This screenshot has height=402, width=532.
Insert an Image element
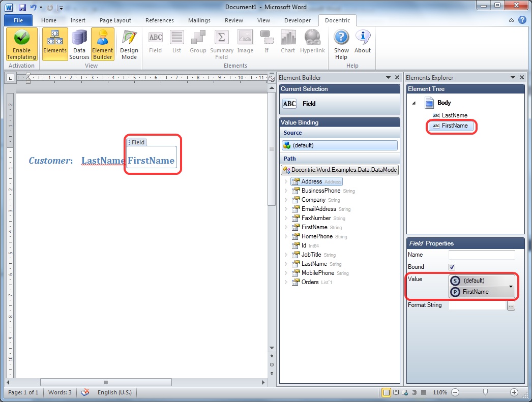point(245,42)
